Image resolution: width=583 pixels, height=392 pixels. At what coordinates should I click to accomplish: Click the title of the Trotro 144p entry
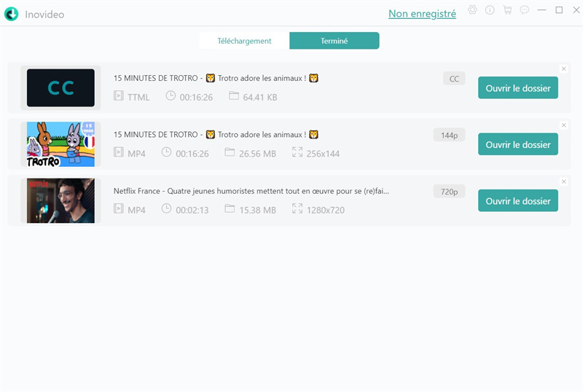click(216, 135)
